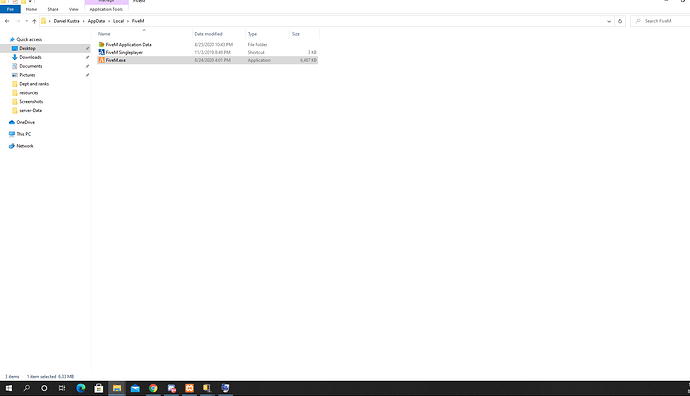Launch Microsoft Edge from taskbar
The image size is (690, 396).
tap(81, 388)
